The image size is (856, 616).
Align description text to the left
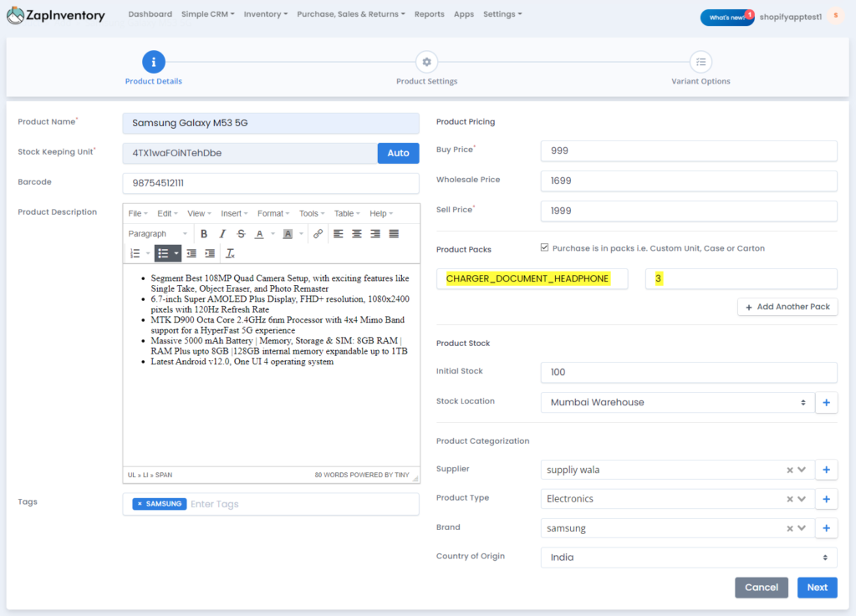pyautogui.click(x=339, y=233)
